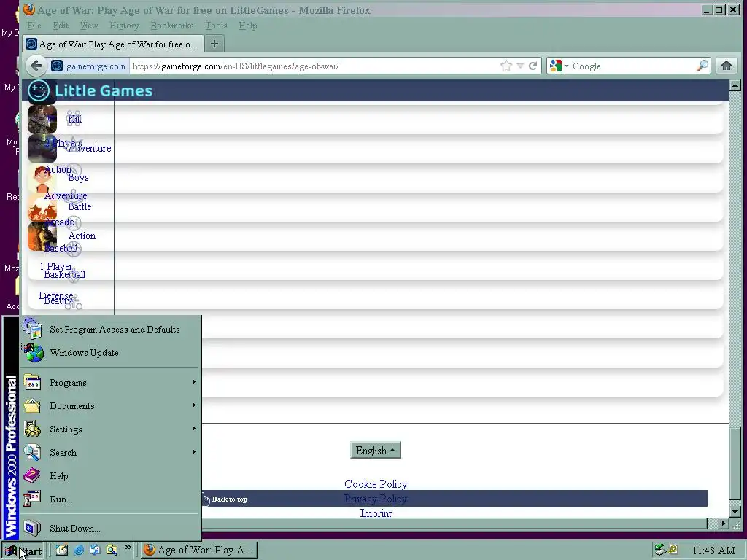Click vertical scrollbar up arrow
747x560 pixels.
click(x=735, y=86)
